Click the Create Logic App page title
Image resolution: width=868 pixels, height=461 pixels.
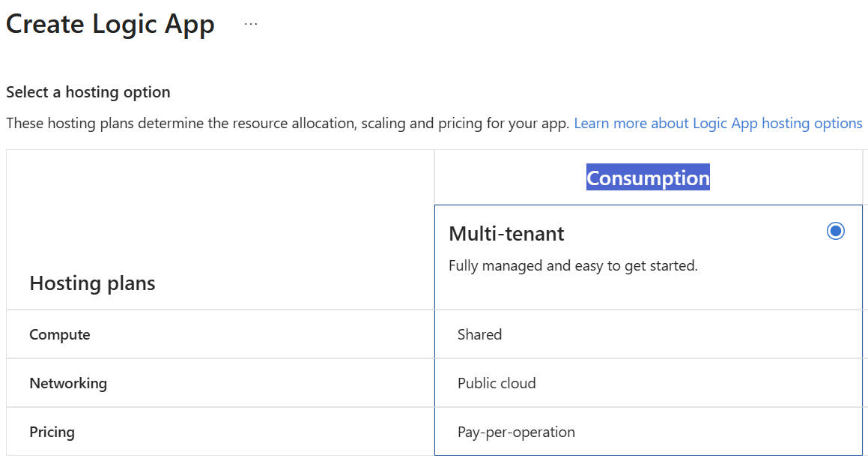(x=110, y=25)
